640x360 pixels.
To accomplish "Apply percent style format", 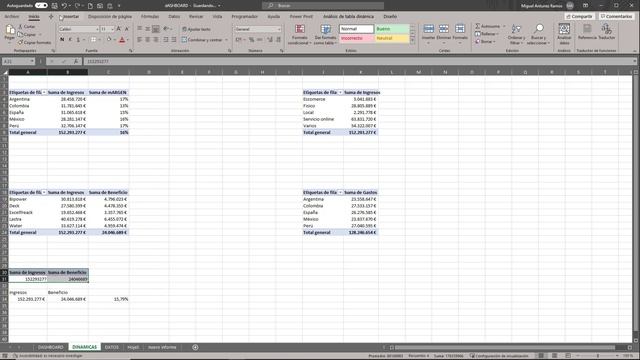I will 251,40.
